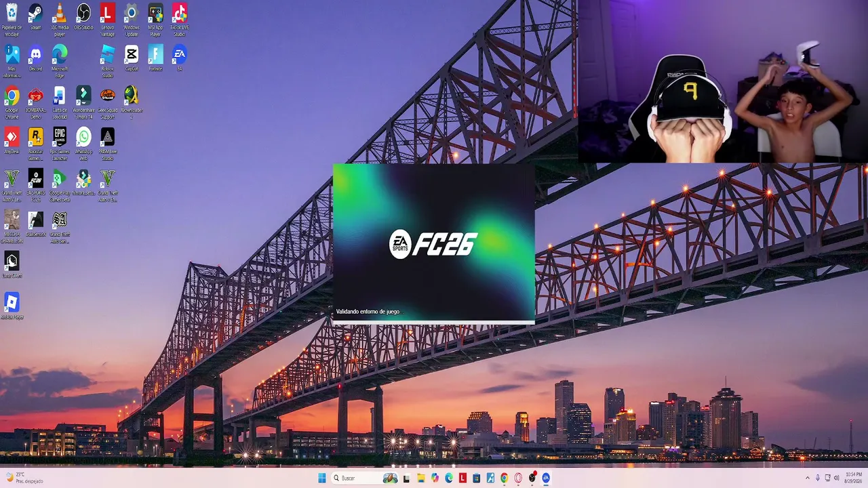Open Microsoft Edge from the taskbar
The image size is (868, 488).
pos(449,478)
